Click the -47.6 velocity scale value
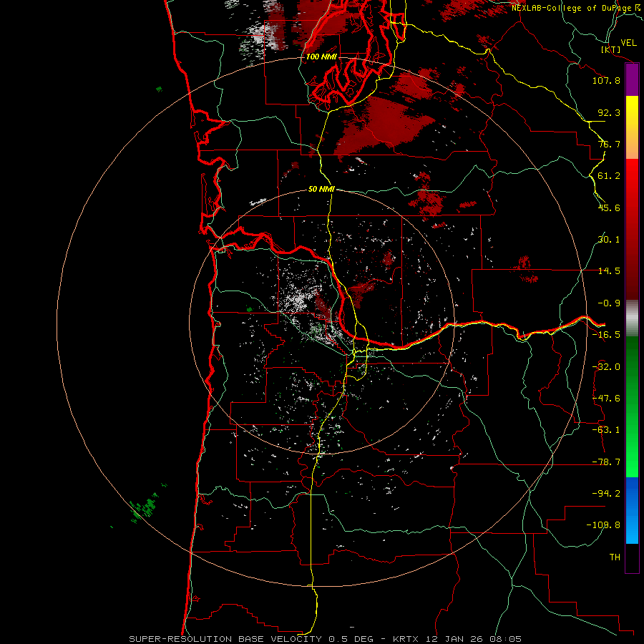The image size is (644, 644). click(606, 399)
